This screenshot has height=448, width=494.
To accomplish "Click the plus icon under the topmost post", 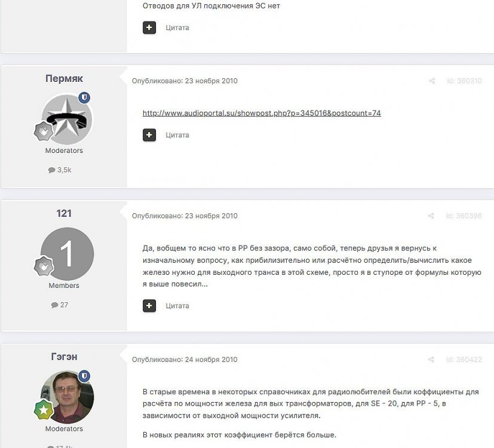I will pos(149,27).
